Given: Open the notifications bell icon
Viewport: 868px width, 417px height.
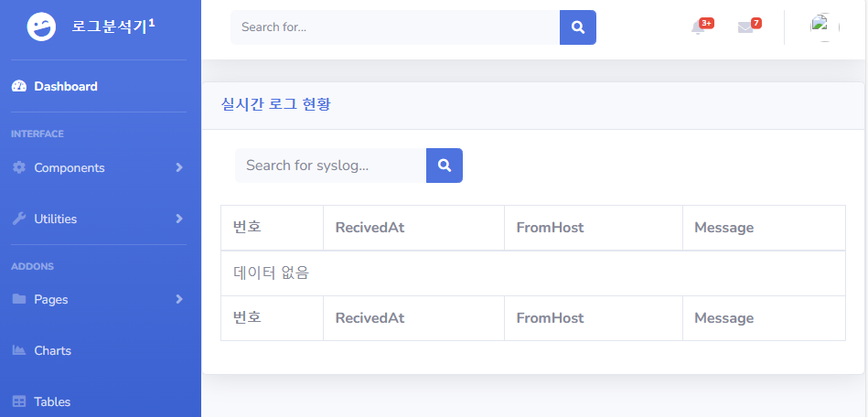Looking at the screenshot, I should tap(698, 27).
